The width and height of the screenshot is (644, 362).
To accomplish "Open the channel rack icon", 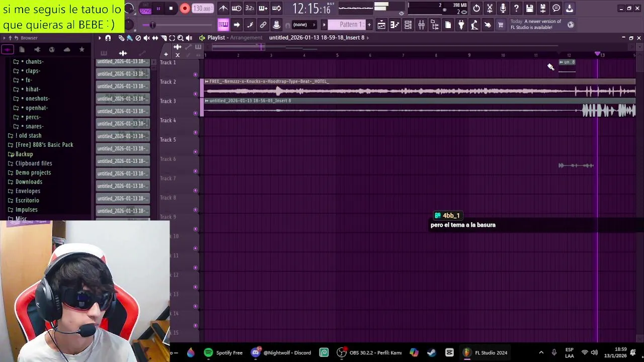I will tap(408, 25).
